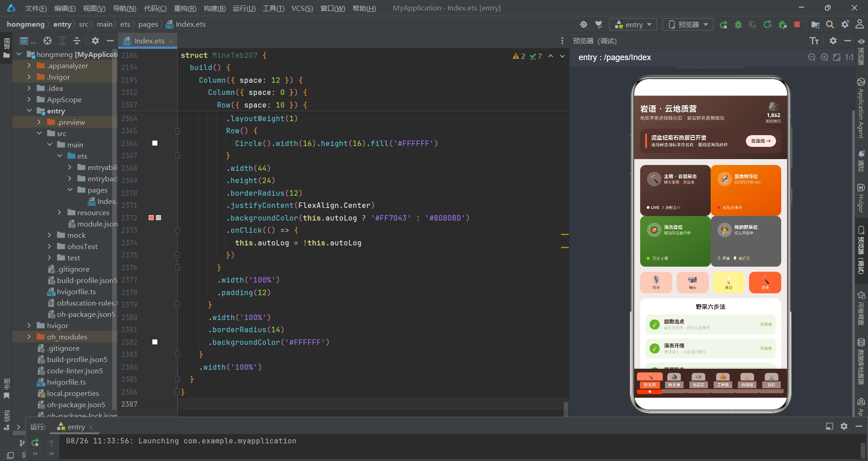Click orange #FF7043 gutter color swatch
The image size is (868, 461).
click(x=151, y=218)
